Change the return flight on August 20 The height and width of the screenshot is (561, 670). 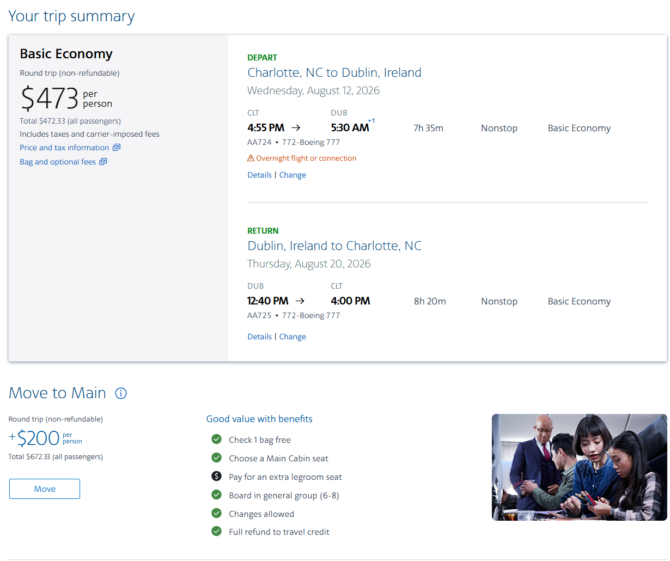[x=292, y=337]
